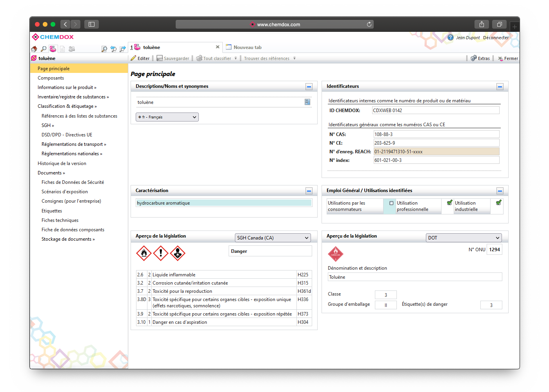The height and width of the screenshot is (392, 549).
Task: Open Tout classifier gear menu
Action: click(x=216, y=58)
